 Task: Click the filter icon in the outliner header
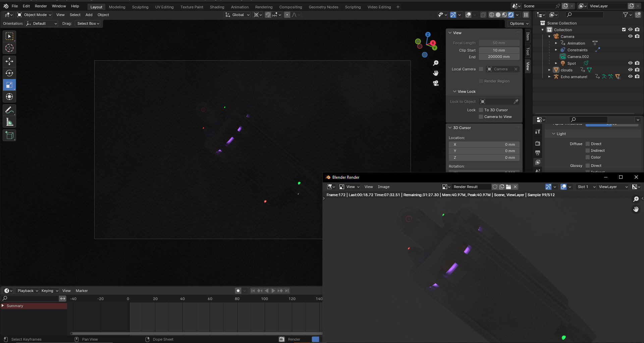point(625,14)
